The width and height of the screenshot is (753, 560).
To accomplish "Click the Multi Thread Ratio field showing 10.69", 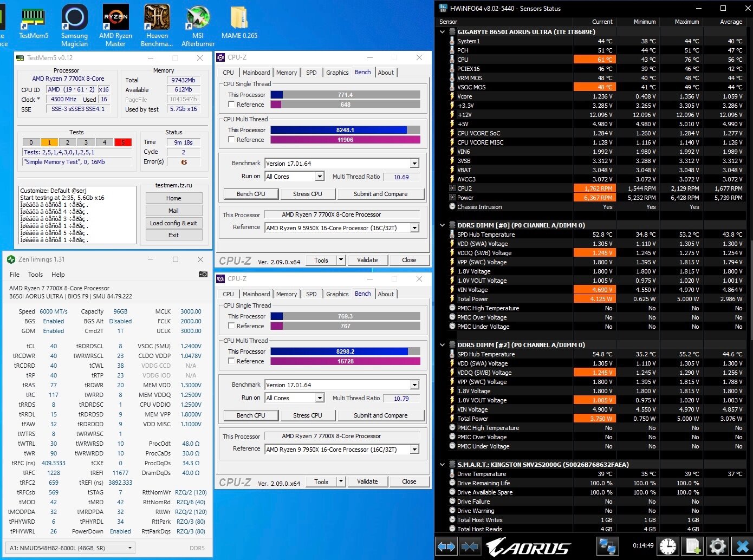I will pos(401,177).
